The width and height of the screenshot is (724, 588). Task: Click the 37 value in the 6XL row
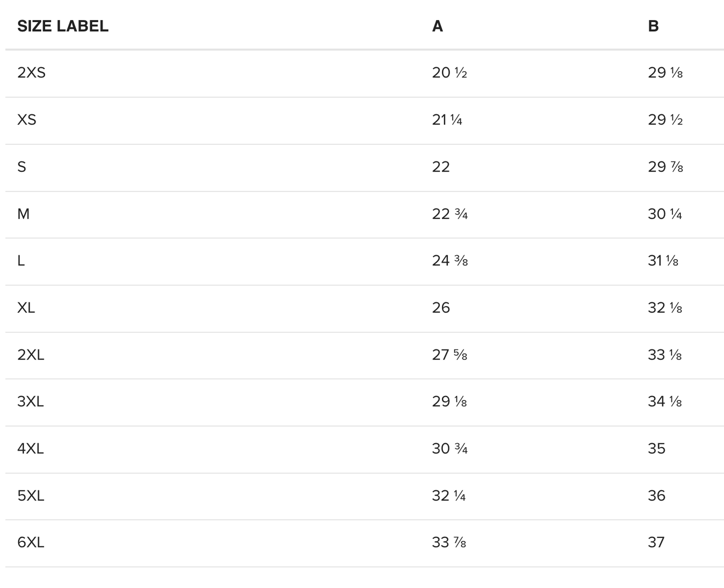tap(656, 542)
